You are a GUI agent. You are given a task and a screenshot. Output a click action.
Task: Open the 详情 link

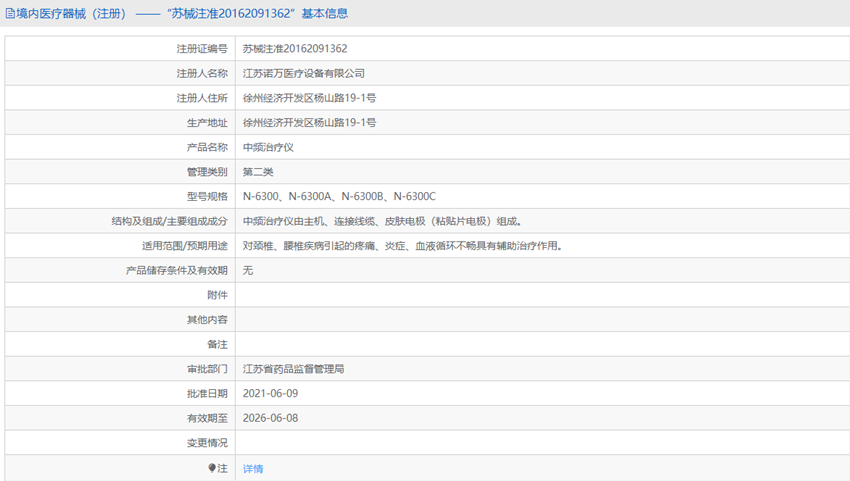253,468
